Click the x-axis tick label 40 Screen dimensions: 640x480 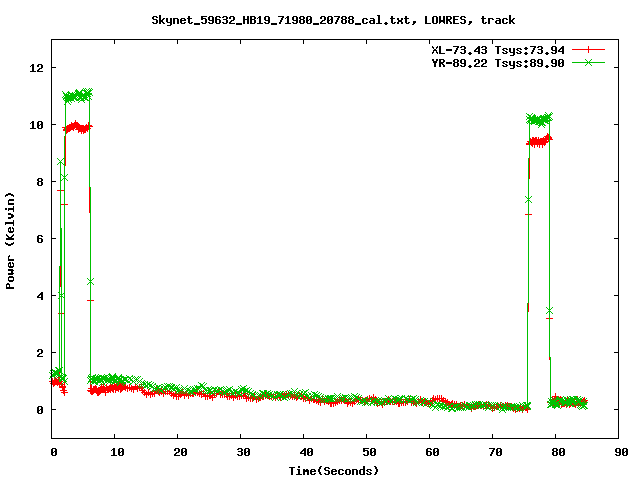point(307,452)
